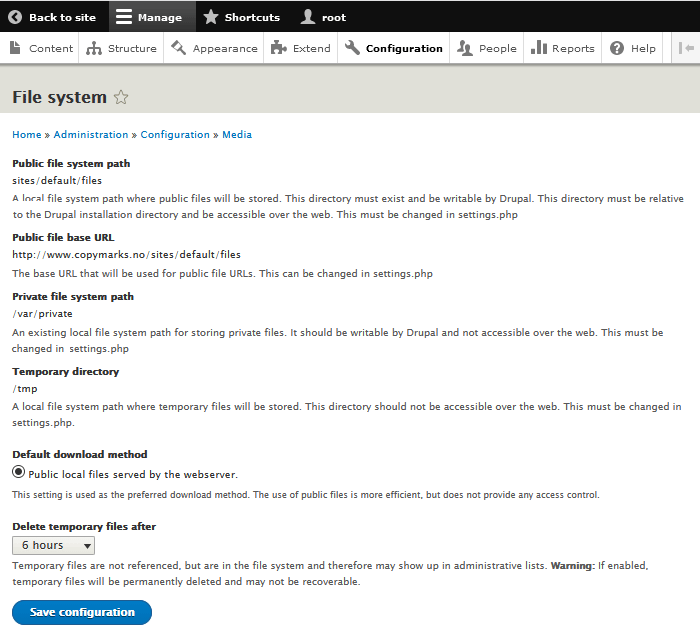
Task: Click the People users icon
Action: tap(465, 48)
